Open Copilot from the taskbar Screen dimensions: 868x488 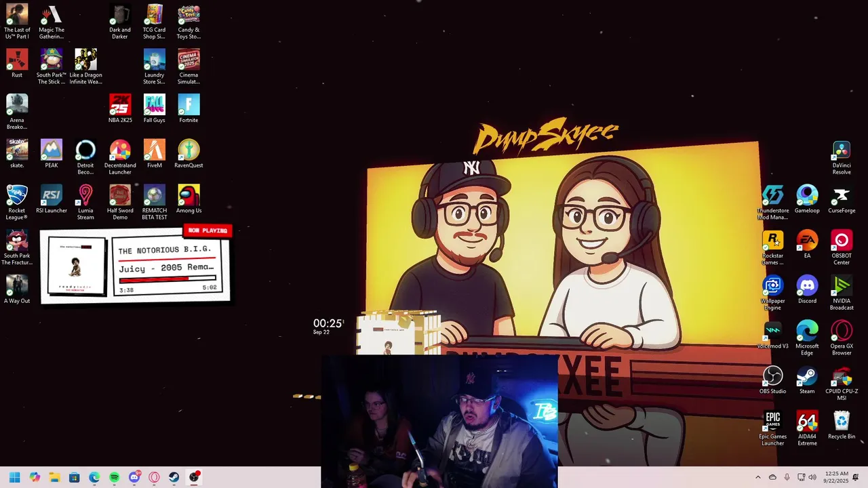[35, 477]
